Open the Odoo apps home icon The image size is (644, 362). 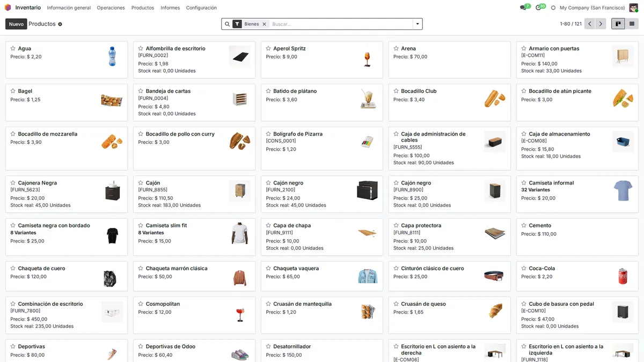8,8
